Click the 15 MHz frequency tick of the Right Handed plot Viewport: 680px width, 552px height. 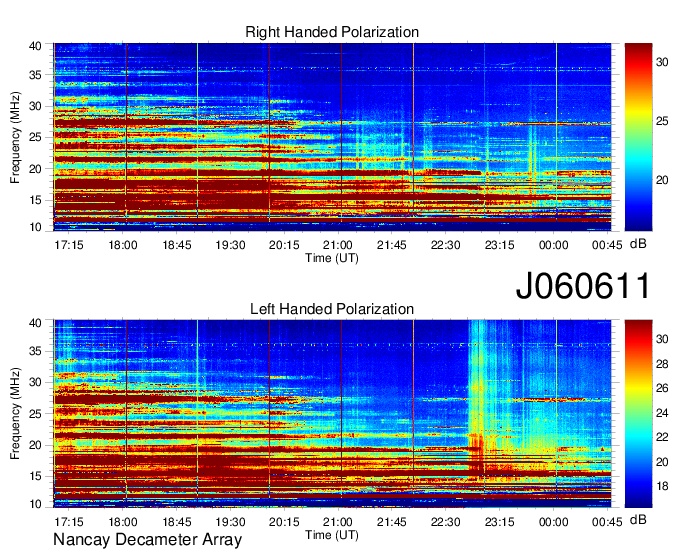point(36,200)
